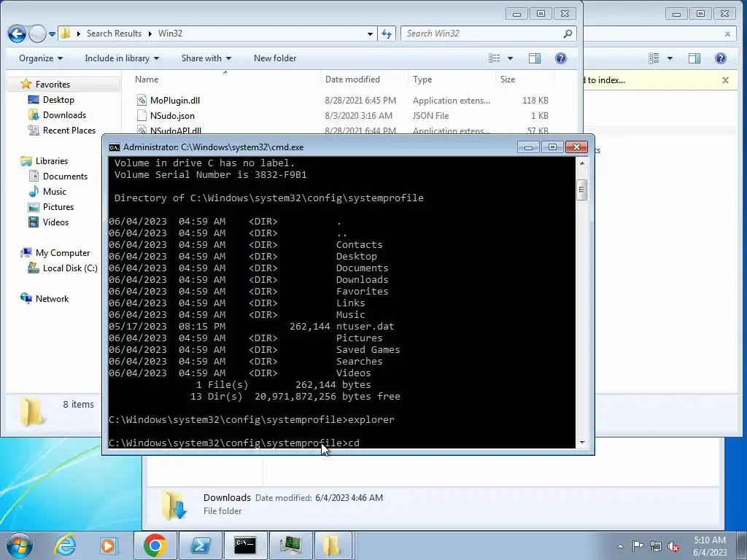This screenshot has height=560, width=747.
Task: Open Videos library in the navigation pane
Action: (55, 222)
